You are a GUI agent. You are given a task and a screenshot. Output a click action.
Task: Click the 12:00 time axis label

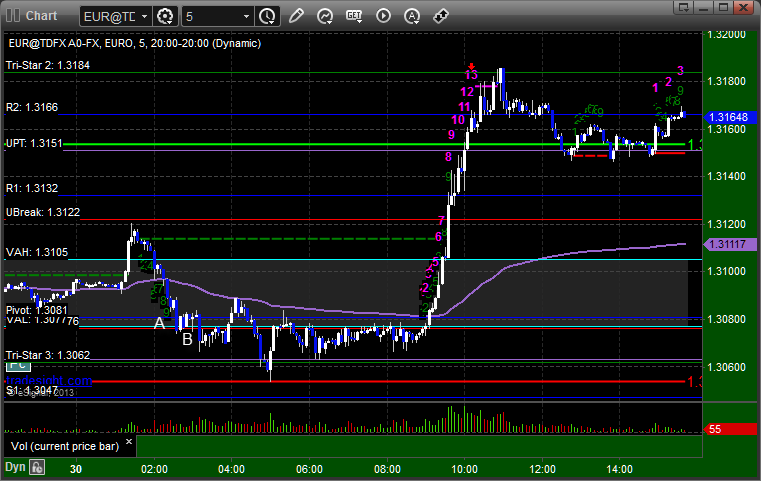pyautogui.click(x=542, y=469)
